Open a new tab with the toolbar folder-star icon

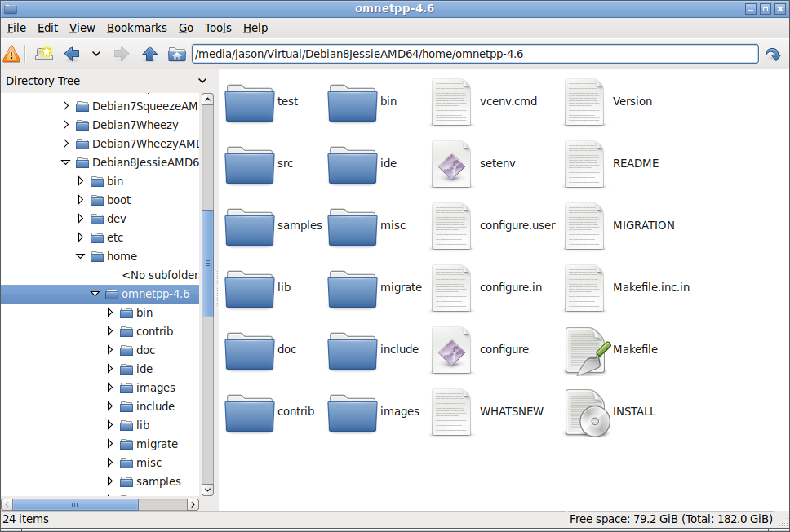coord(44,53)
